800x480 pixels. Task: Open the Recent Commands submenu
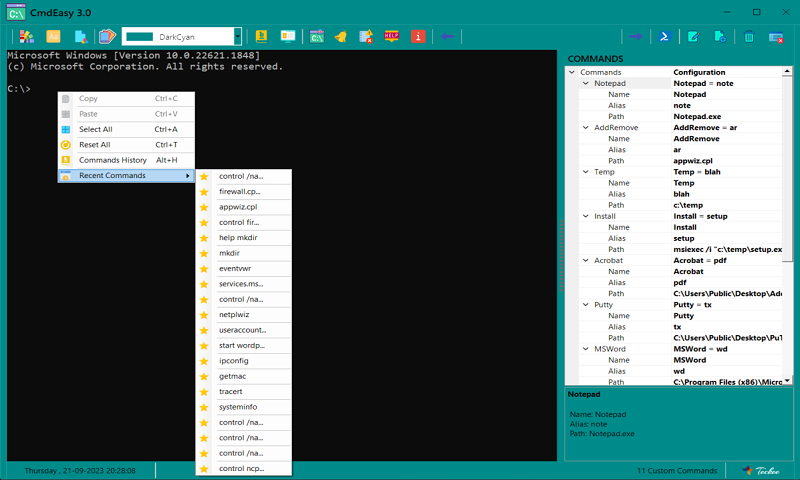point(127,175)
